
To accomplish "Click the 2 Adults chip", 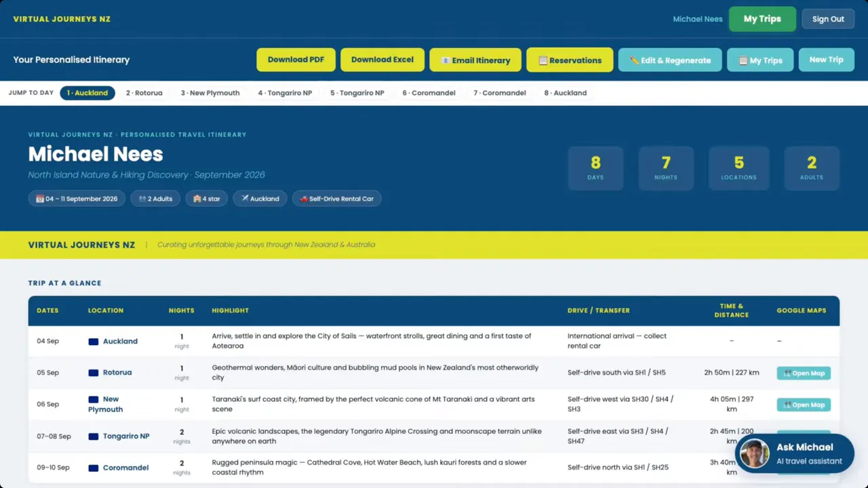I will [155, 199].
